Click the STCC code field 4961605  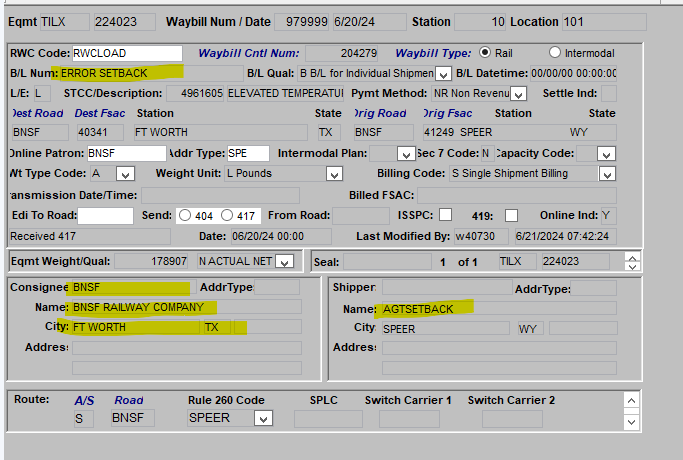click(x=195, y=94)
